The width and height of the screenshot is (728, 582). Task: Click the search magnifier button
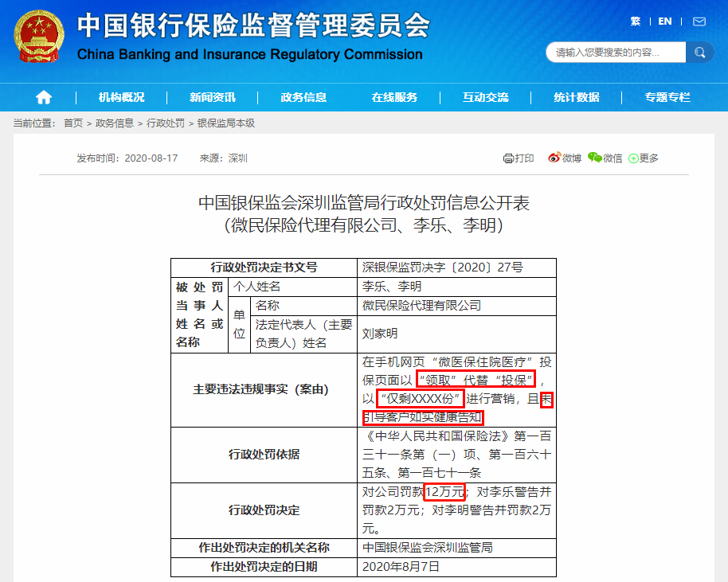(x=699, y=53)
